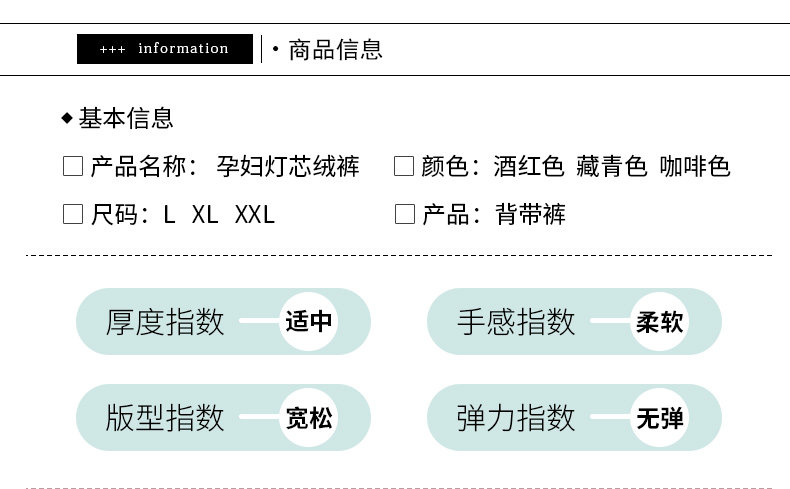The height and width of the screenshot is (489, 790).
Task: Click the black information banner
Action: 164,49
